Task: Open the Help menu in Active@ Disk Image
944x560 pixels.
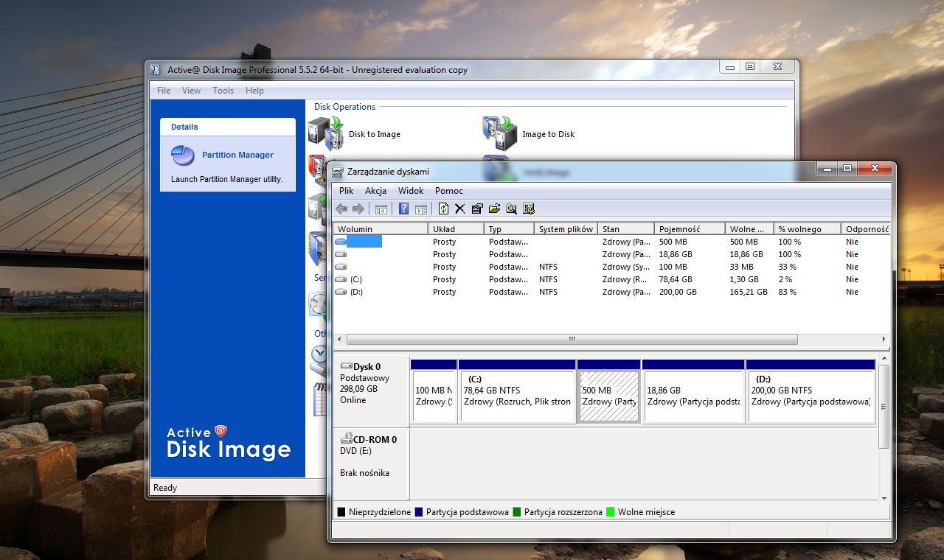Action: click(x=254, y=91)
